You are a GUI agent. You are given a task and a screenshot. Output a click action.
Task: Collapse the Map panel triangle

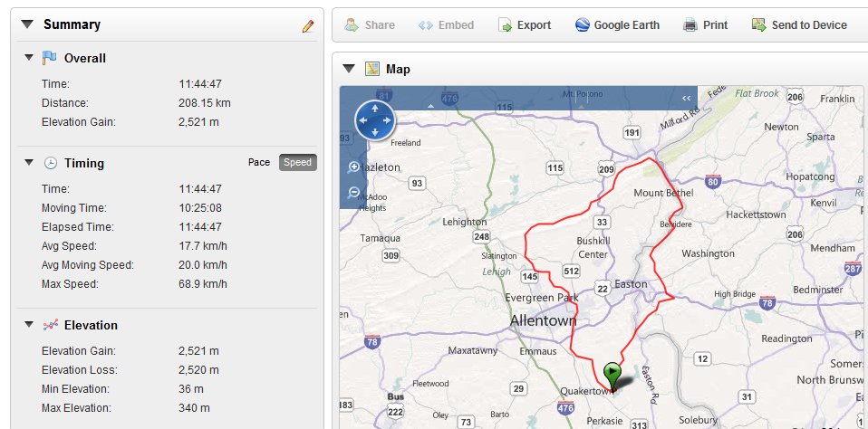(x=349, y=69)
